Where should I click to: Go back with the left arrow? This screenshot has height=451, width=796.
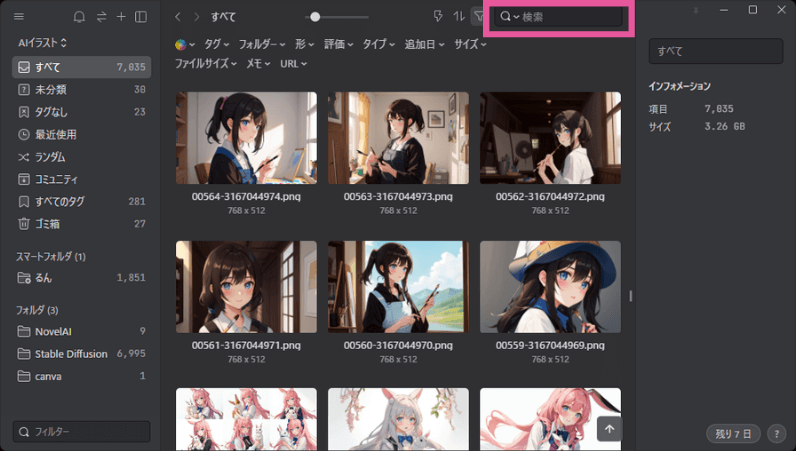[178, 17]
